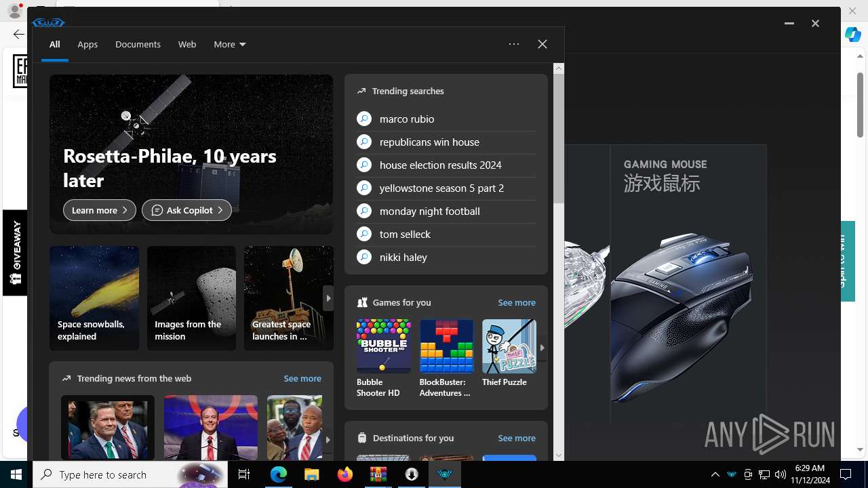Click the Destinations for you header icon
Image resolution: width=868 pixels, height=488 pixels.
(362, 438)
